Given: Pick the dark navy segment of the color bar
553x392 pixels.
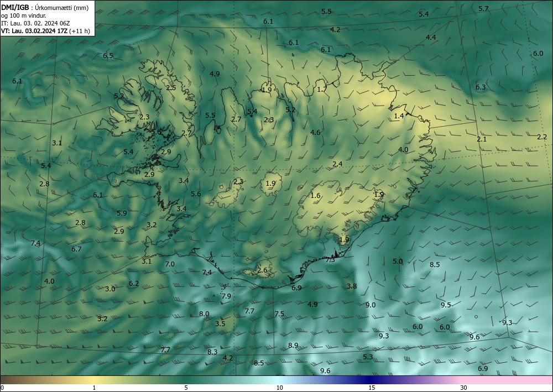Looking at the screenshot, I should click(x=368, y=380).
